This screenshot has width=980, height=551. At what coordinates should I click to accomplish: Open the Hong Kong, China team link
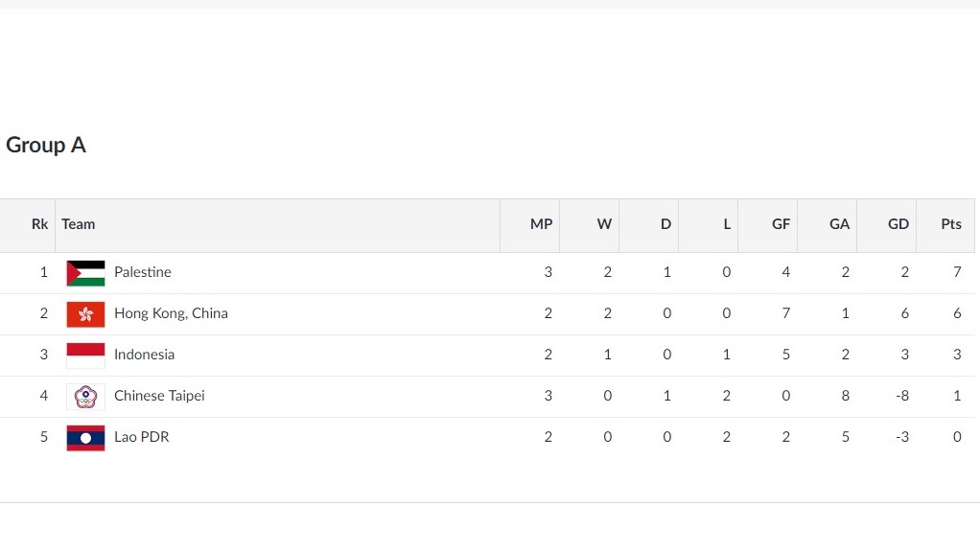(x=171, y=313)
